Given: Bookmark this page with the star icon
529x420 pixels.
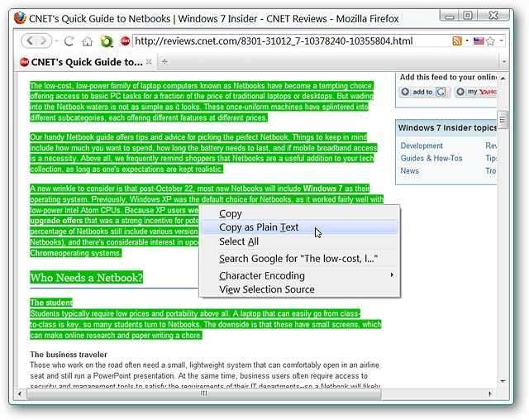Looking at the screenshot, I should (490, 41).
